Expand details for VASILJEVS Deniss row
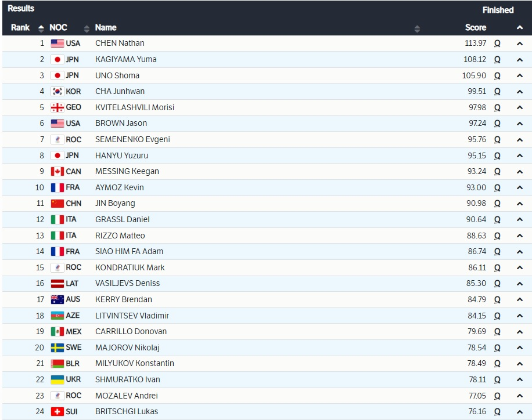532x420 pixels. pos(520,284)
